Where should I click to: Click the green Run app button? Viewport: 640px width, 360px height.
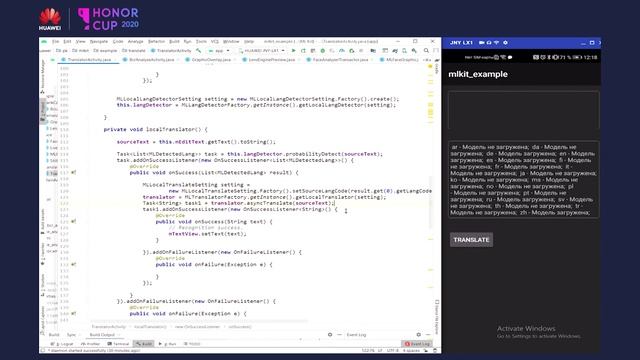(x=293, y=51)
